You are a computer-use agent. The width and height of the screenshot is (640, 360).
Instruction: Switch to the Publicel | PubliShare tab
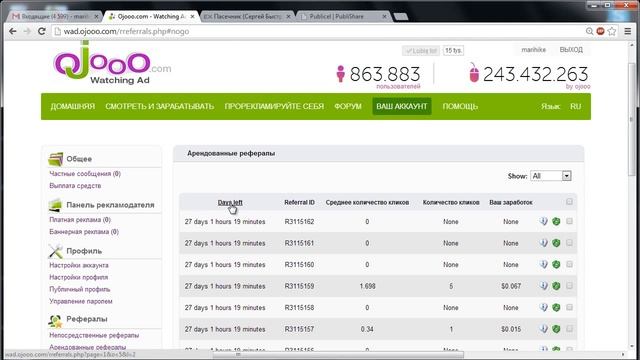tap(342, 16)
